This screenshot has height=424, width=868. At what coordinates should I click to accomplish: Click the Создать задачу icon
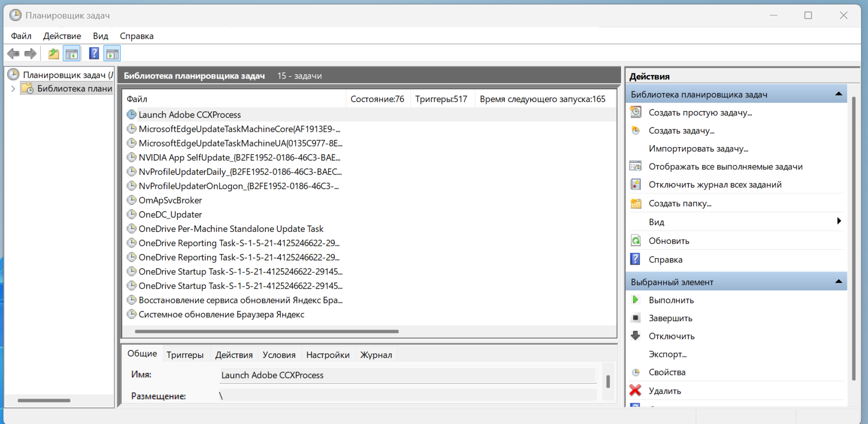(x=636, y=130)
